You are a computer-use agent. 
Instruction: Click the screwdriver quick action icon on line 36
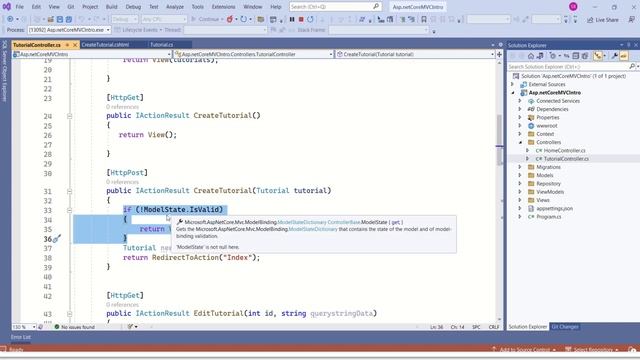(57, 239)
